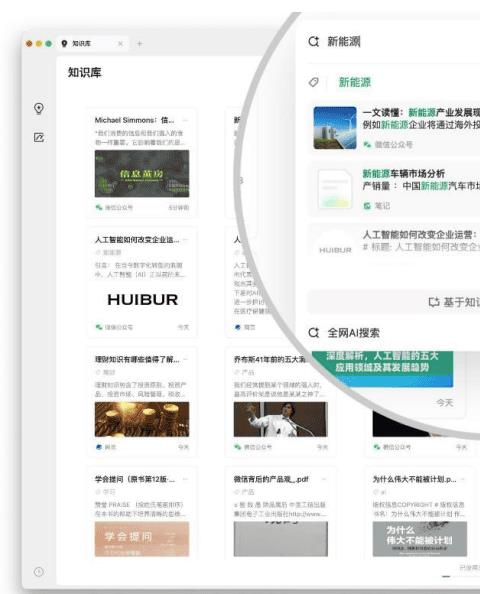This screenshot has width=480, height=594.
Task: Open result 一文读懂：新能源产业发展
Action: tap(421, 113)
